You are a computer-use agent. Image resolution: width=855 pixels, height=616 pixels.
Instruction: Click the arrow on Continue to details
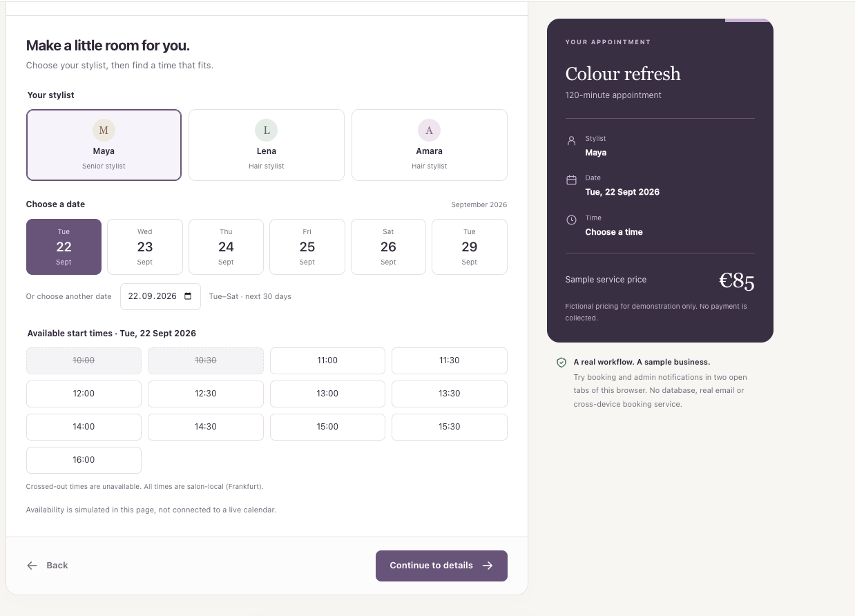(488, 566)
